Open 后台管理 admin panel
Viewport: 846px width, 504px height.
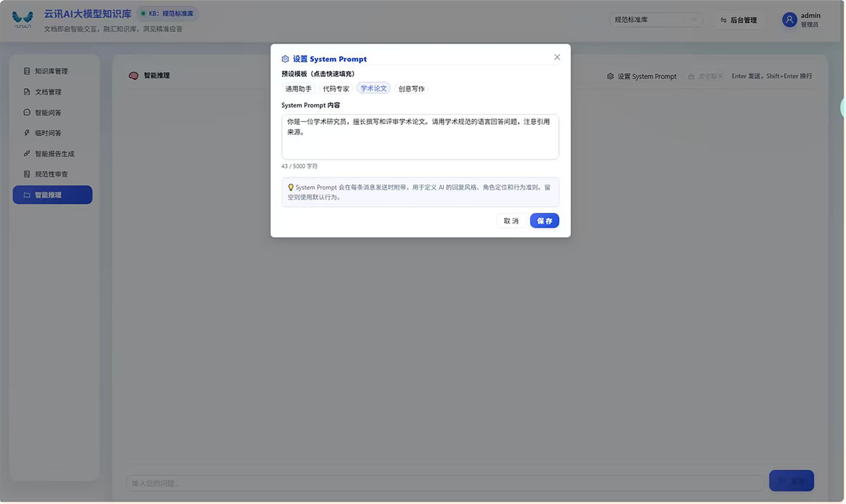click(739, 20)
